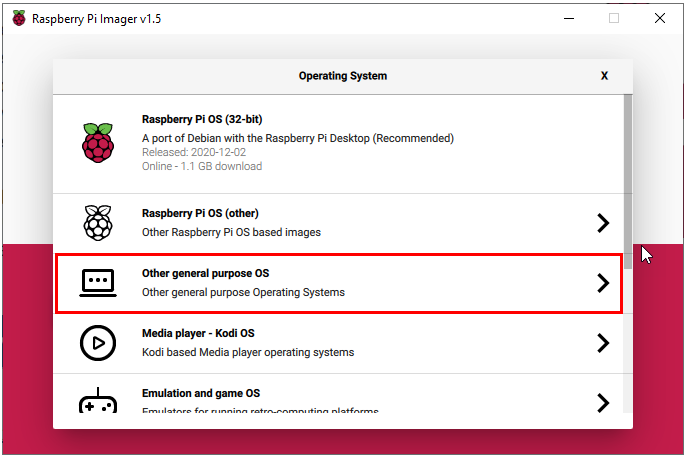
Task: Expand Emulation and game OS chevron
Action: [x=603, y=403]
